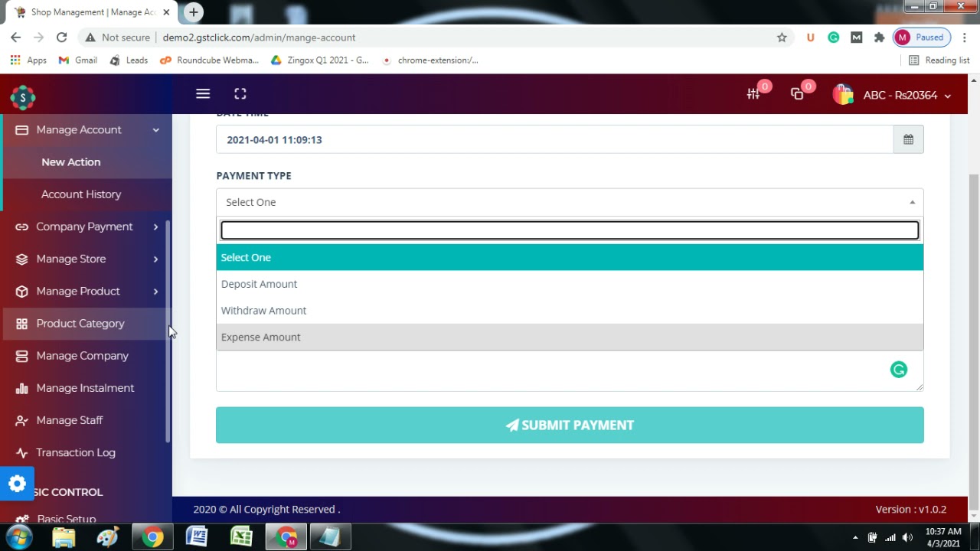Click the browser back arrow
Viewport: 980px width, 551px height.
(x=16, y=37)
